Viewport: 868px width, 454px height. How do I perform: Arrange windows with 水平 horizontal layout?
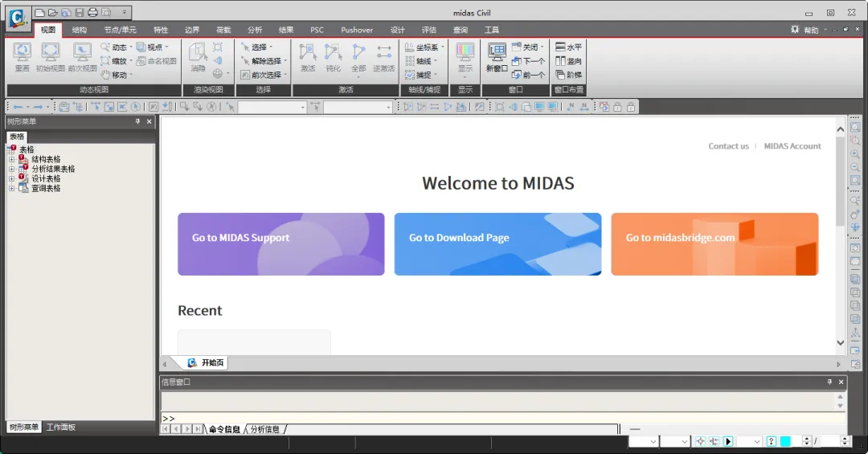(568, 47)
